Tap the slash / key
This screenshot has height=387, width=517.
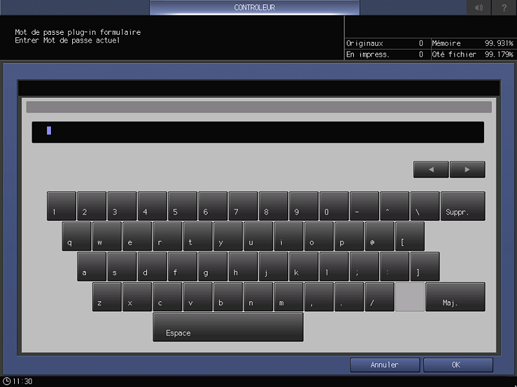pos(379,297)
